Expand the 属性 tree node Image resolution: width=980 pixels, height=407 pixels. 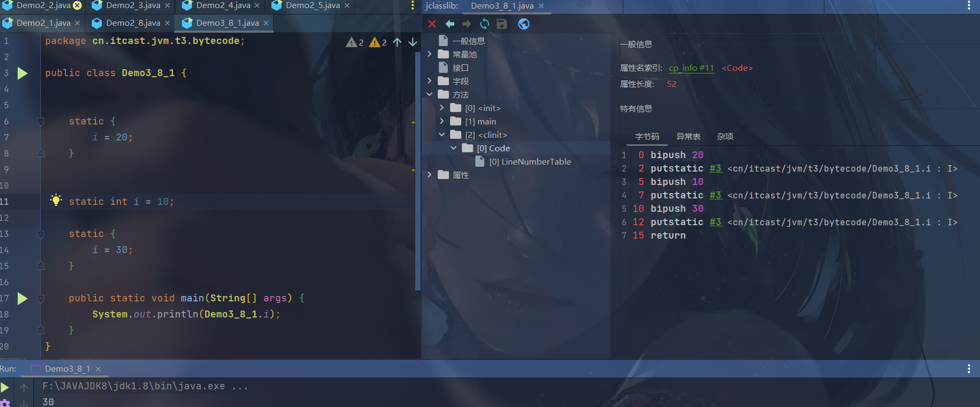click(x=430, y=175)
